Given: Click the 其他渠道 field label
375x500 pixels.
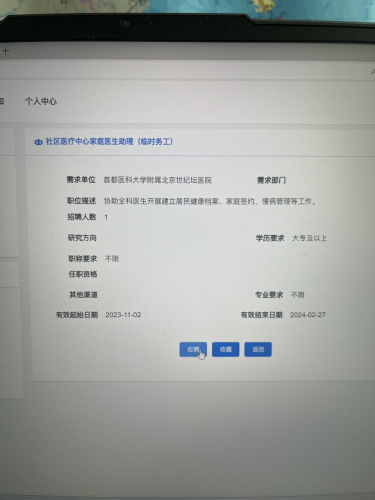Looking at the screenshot, I should click(x=83, y=295).
